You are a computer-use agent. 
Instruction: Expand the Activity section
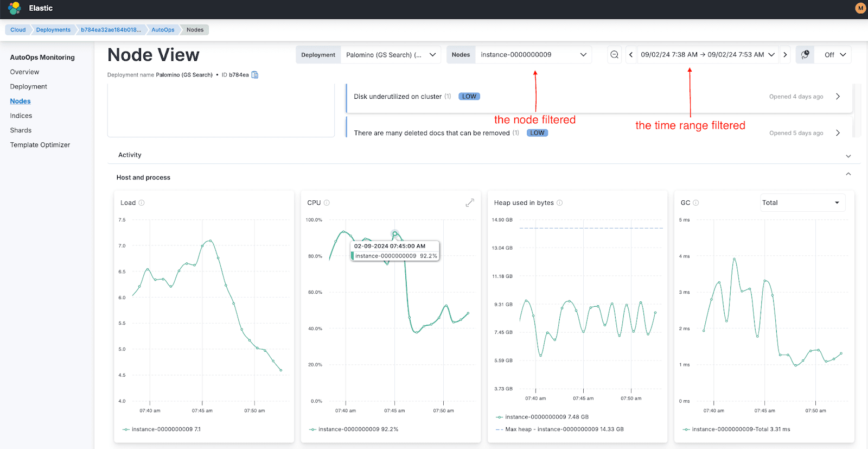[x=848, y=156]
